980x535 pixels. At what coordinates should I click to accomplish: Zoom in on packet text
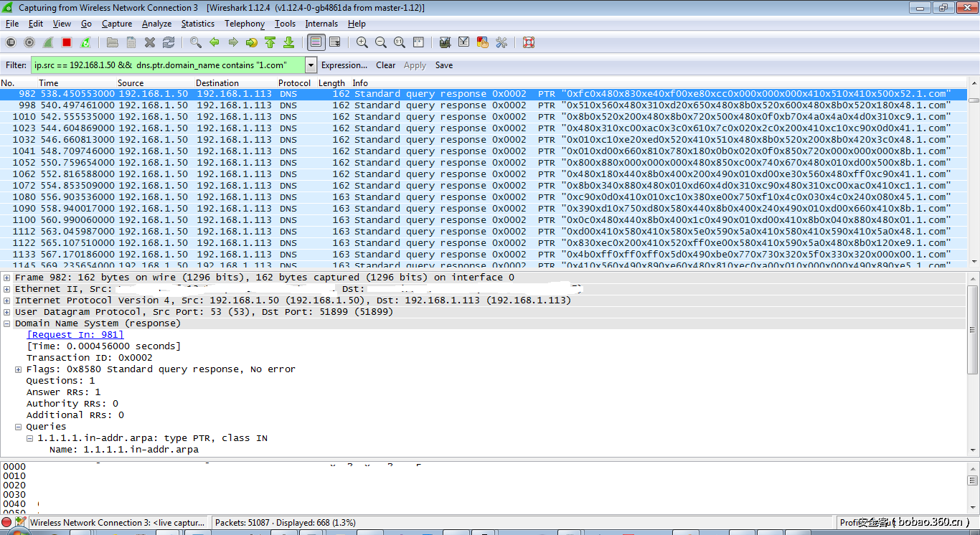(362, 43)
